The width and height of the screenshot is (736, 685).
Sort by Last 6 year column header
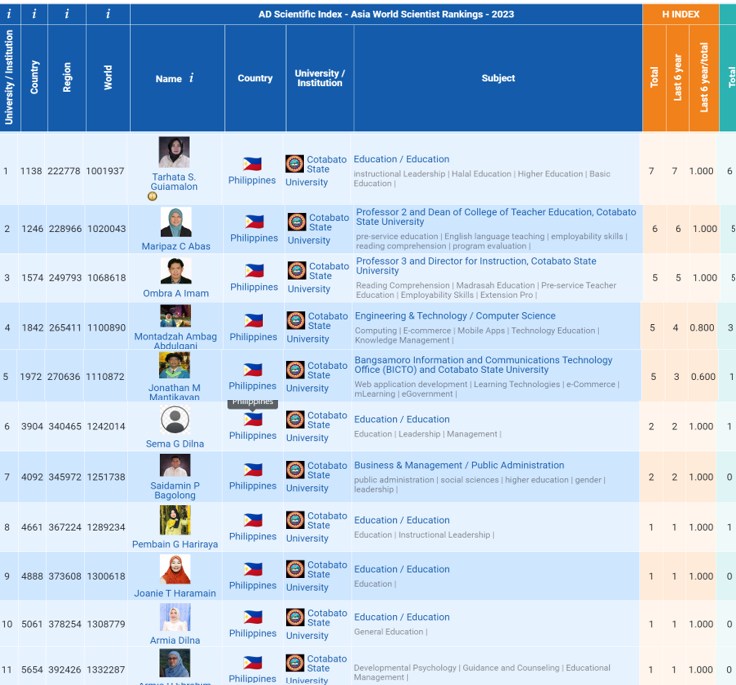click(678, 77)
